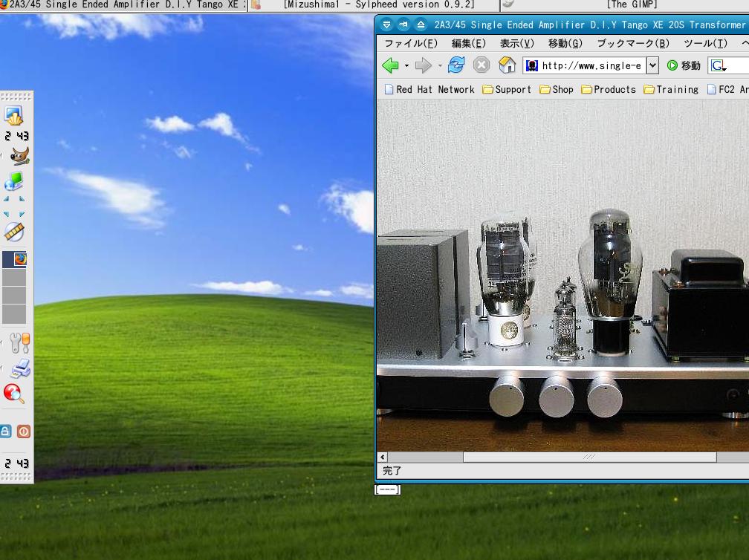Click the Stop loading icon in the toolbar
This screenshot has height=560, width=749.
tap(481, 65)
